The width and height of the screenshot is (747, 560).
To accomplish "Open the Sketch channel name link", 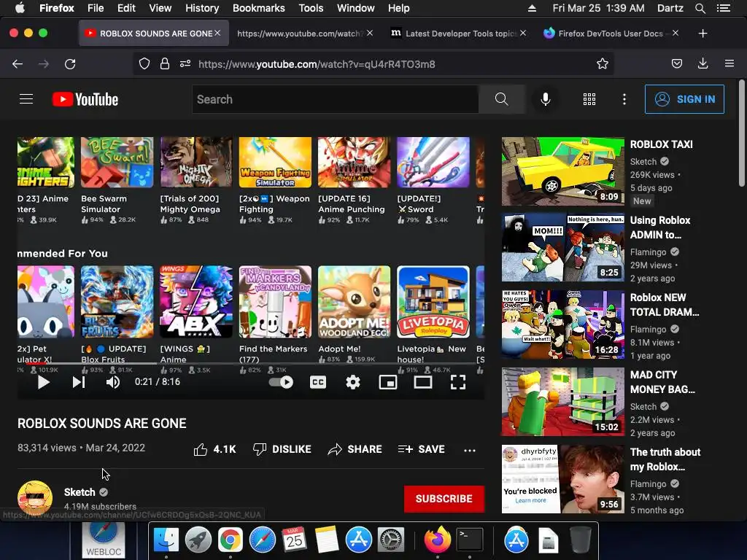I will click(x=80, y=492).
